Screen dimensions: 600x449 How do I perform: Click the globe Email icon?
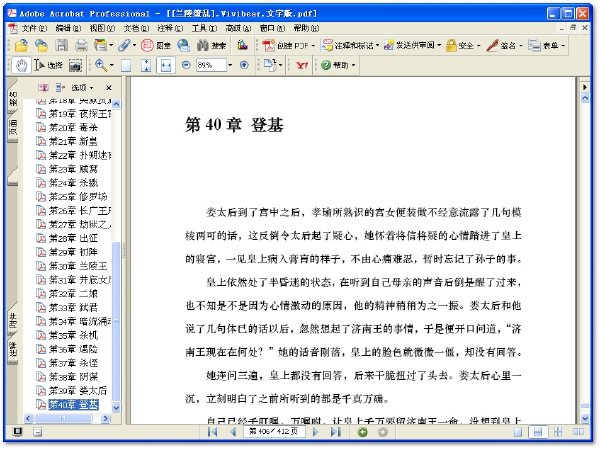pos(184,46)
